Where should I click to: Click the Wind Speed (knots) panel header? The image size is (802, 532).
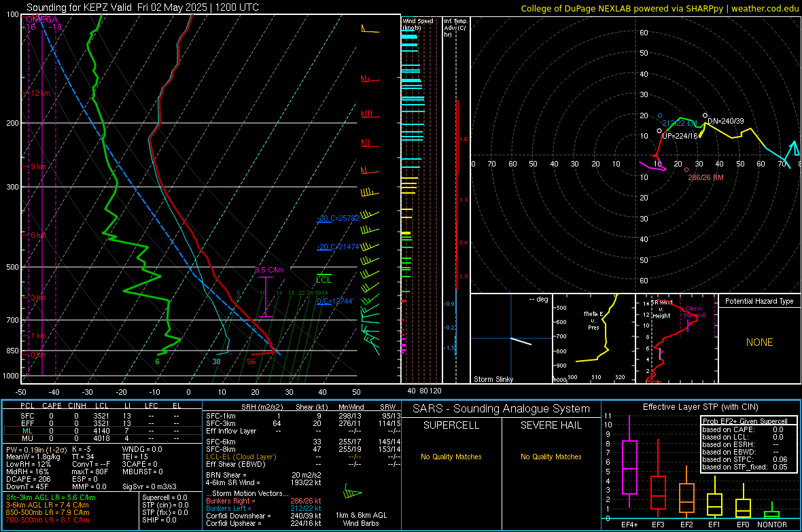point(418,24)
